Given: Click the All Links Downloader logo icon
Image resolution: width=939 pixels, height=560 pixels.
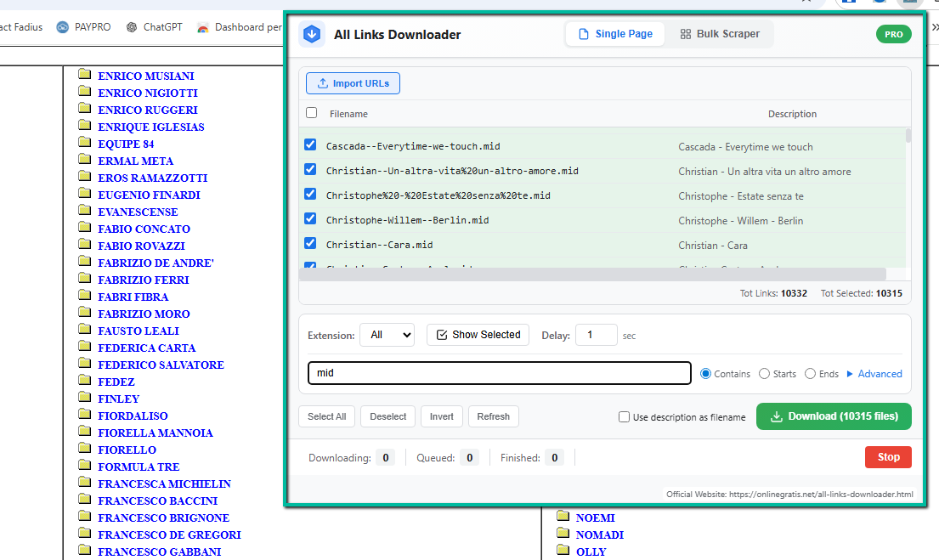Looking at the screenshot, I should pyautogui.click(x=311, y=34).
